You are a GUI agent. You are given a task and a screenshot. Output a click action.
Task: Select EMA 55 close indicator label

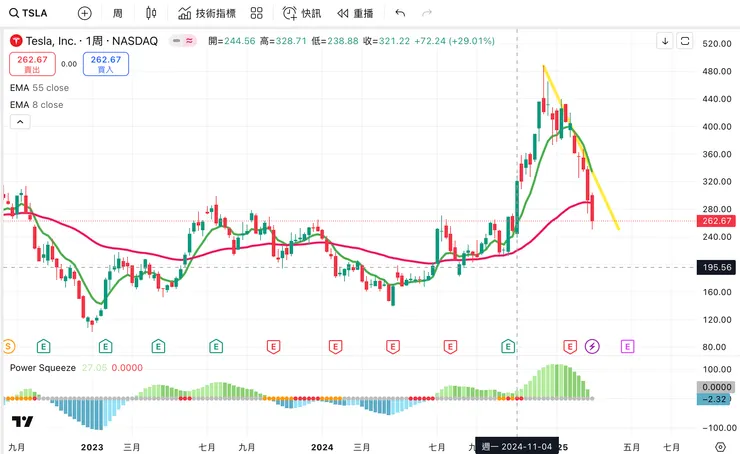pyautogui.click(x=39, y=88)
